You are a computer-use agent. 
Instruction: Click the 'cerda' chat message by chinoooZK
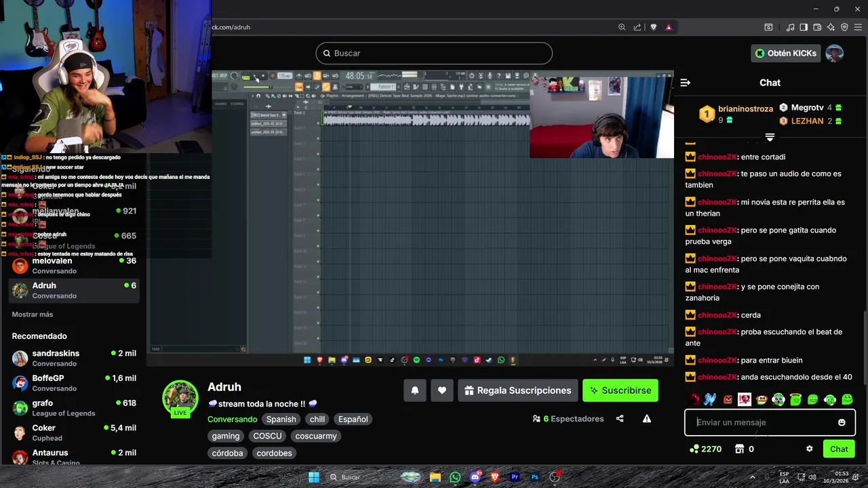(x=751, y=315)
